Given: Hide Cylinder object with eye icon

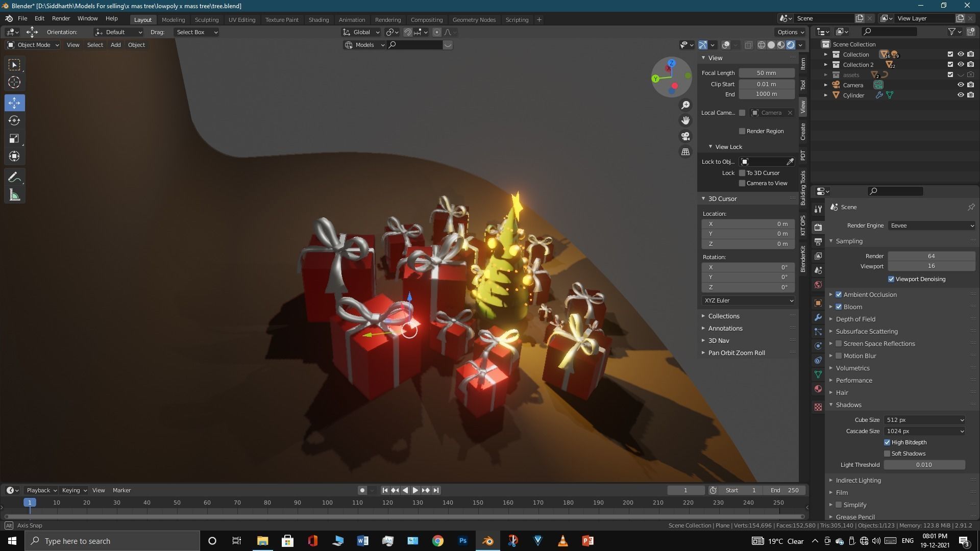Looking at the screenshot, I should point(961,95).
